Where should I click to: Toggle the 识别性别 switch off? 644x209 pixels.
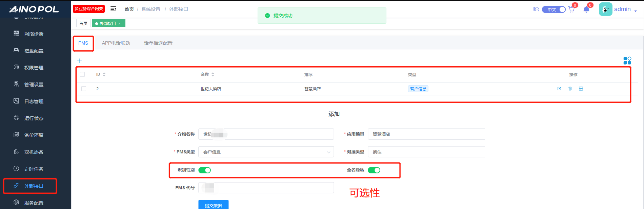click(204, 170)
